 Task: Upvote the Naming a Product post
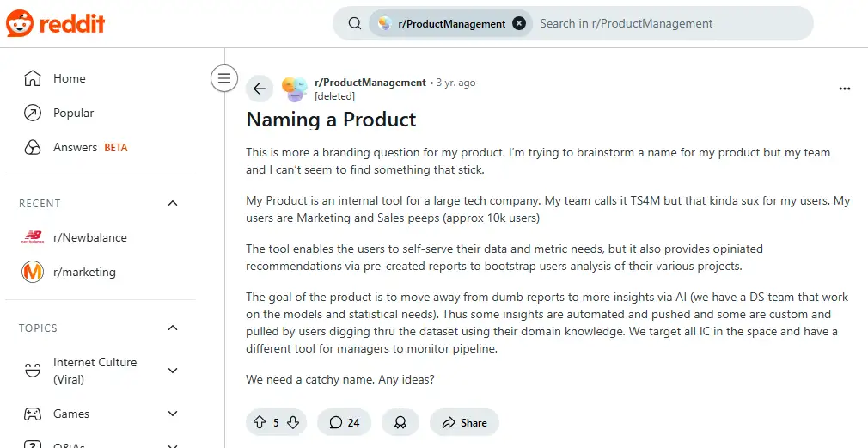coord(259,422)
